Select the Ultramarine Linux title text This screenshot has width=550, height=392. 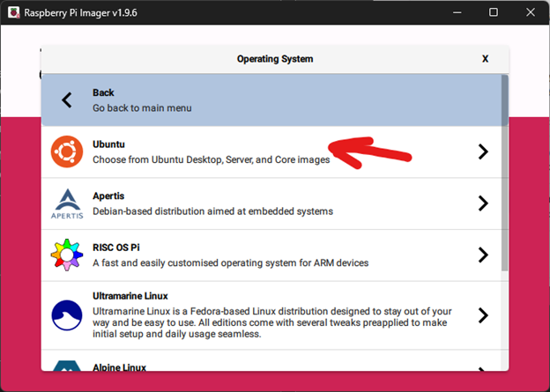coord(130,296)
